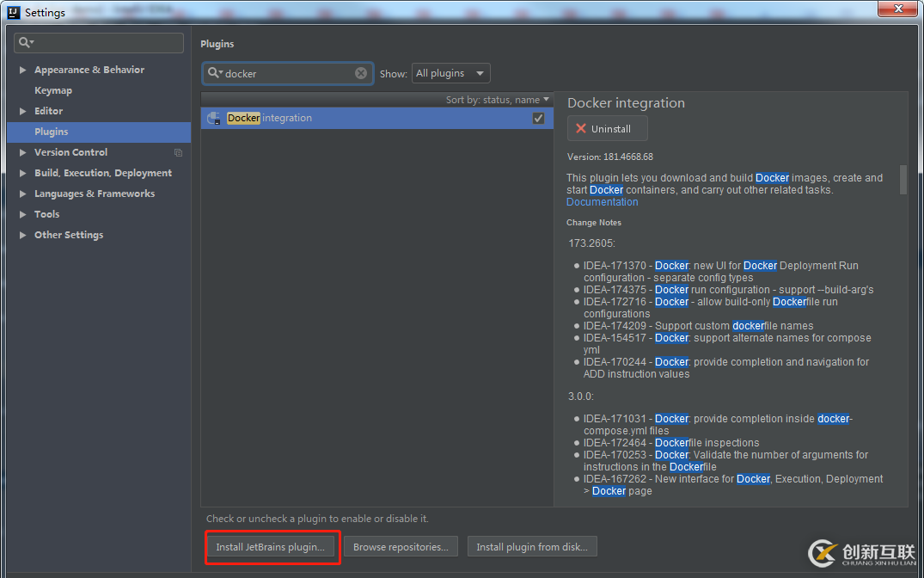Viewport: 924px width, 578px height.
Task: Click the 3.0.0: version heading
Action: pyautogui.click(x=580, y=397)
